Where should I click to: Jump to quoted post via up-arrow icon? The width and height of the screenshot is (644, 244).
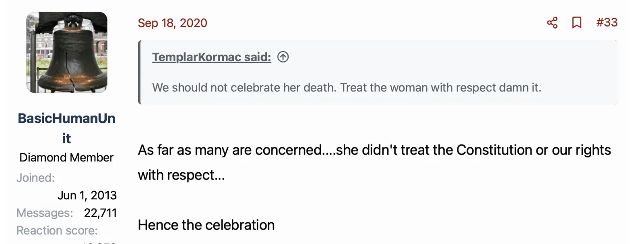point(283,57)
